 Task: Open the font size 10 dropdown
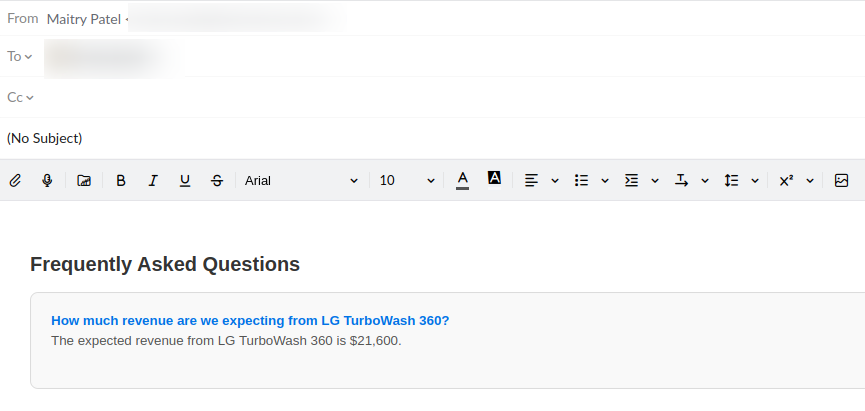pos(407,181)
